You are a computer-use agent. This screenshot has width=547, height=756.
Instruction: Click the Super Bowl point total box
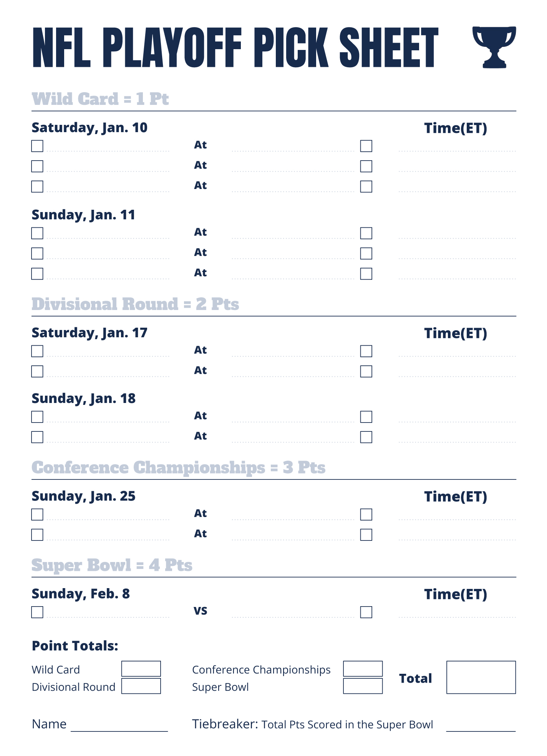pos(363,686)
